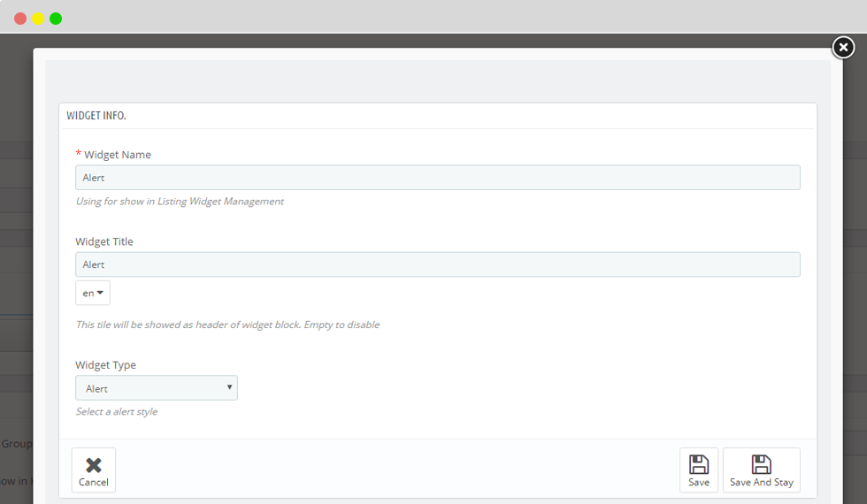The image size is (867, 504).
Task: Click the Widget Type label
Action: pos(105,364)
